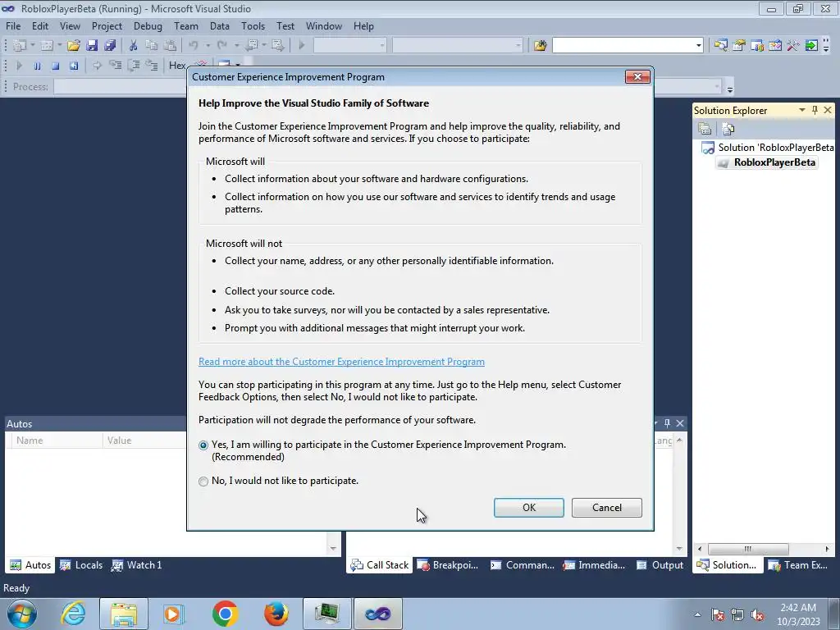The width and height of the screenshot is (840, 630).
Task: Open the View menu
Action: [x=70, y=25]
